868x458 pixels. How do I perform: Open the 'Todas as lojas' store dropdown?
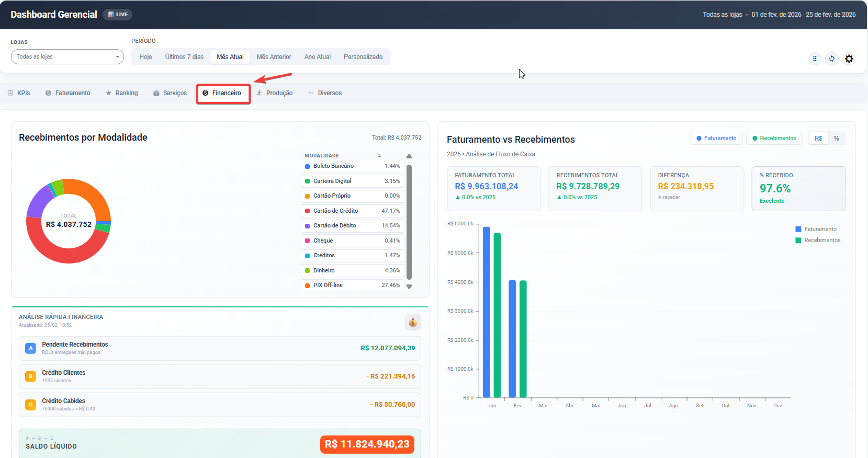tap(67, 56)
